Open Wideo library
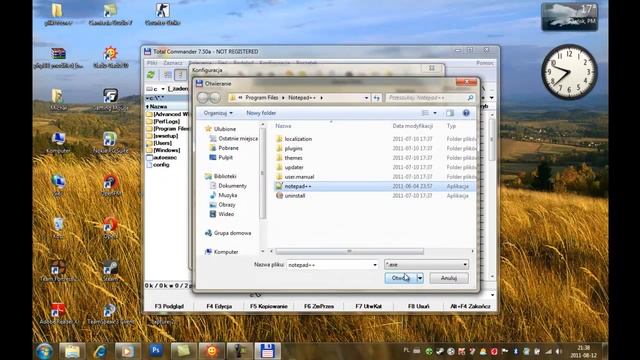 pyautogui.click(x=226, y=214)
